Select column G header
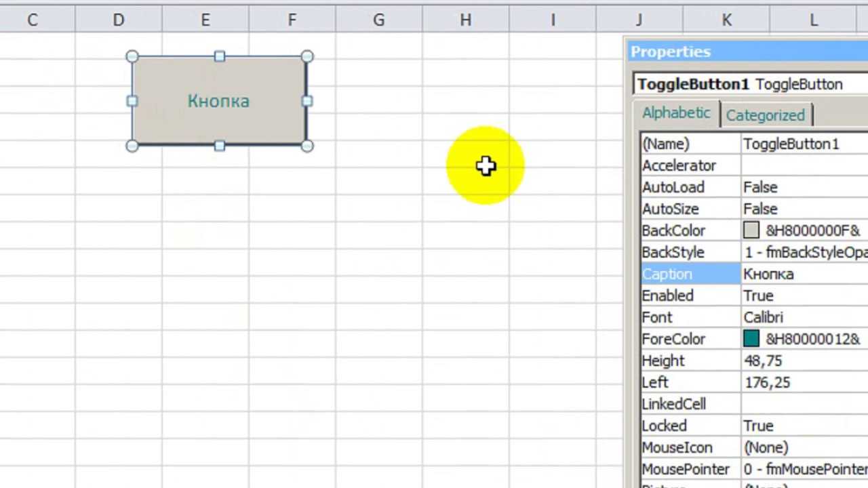Screen dimensions: 868x488 [378, 20]
